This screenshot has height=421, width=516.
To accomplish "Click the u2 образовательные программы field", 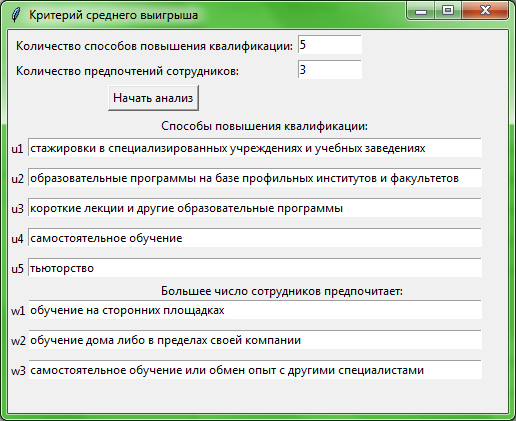I will 255,178.
